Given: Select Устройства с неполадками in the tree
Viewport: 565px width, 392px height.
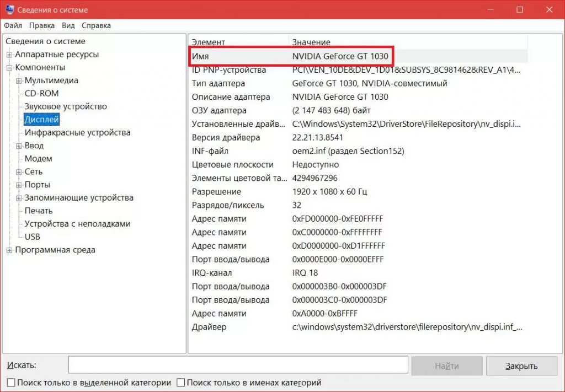Looking at the screenshot, I should tap(77, 224).
